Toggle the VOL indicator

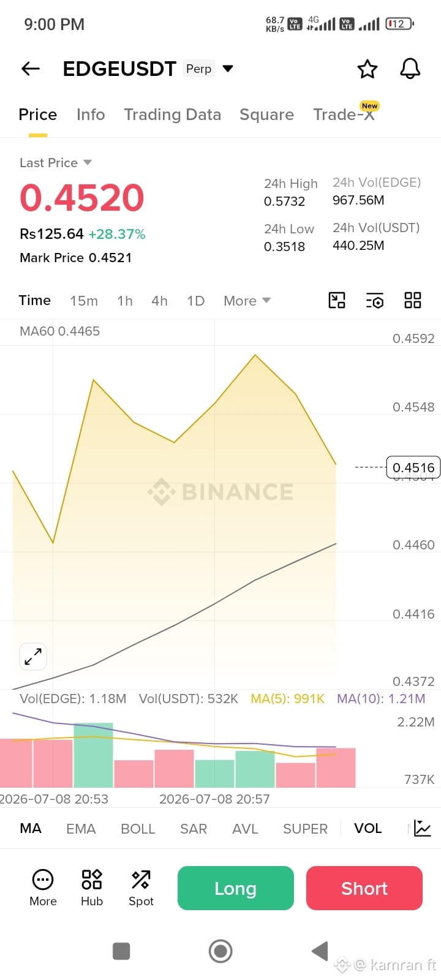point(368,828)
